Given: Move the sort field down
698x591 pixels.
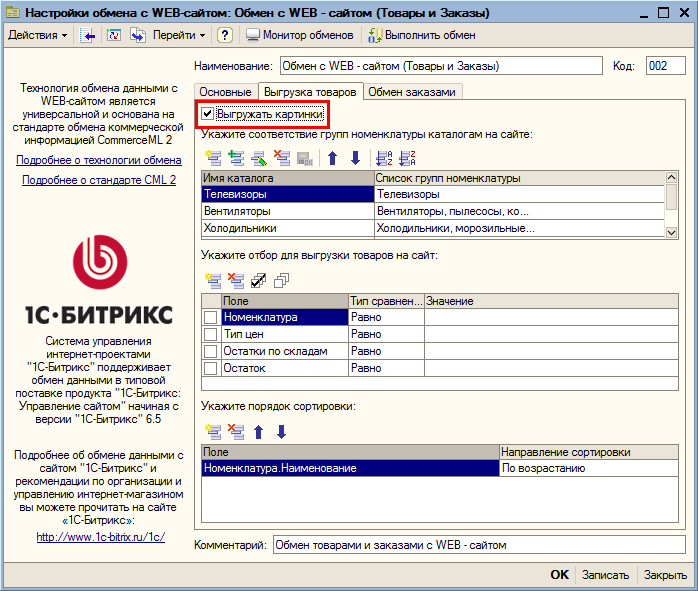Looking at the screenshot, I should (x=281, y=432).
